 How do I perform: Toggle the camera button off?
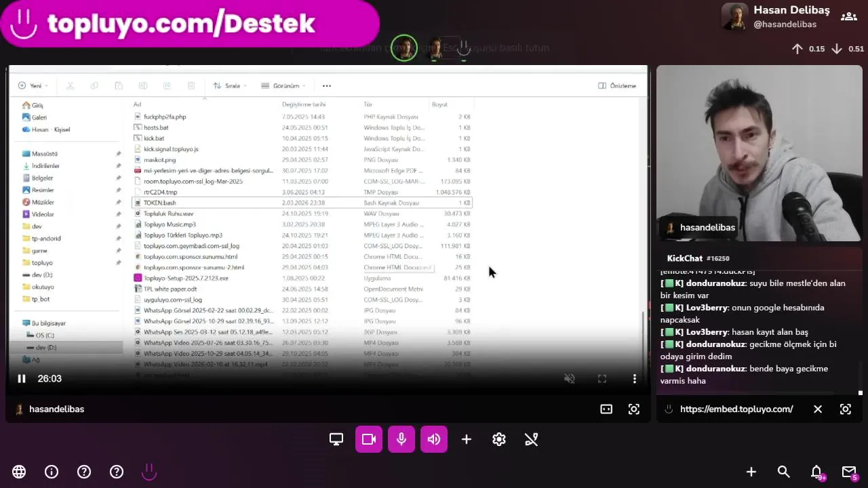pyautogui.click(x=369, y=439)
